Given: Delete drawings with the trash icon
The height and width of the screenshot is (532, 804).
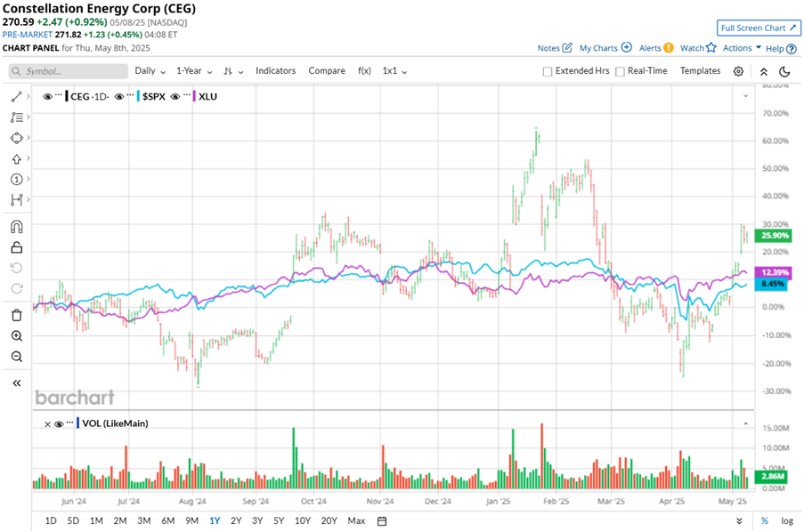Looking at the screenshot, I should (x=16, y=315).
